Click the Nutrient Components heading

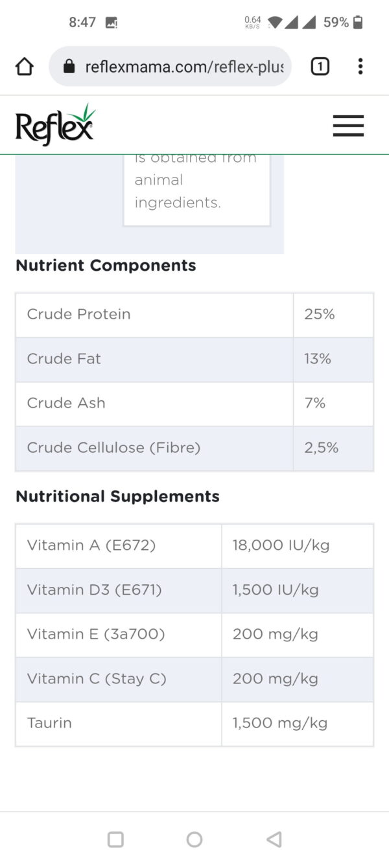pos(106,266)
